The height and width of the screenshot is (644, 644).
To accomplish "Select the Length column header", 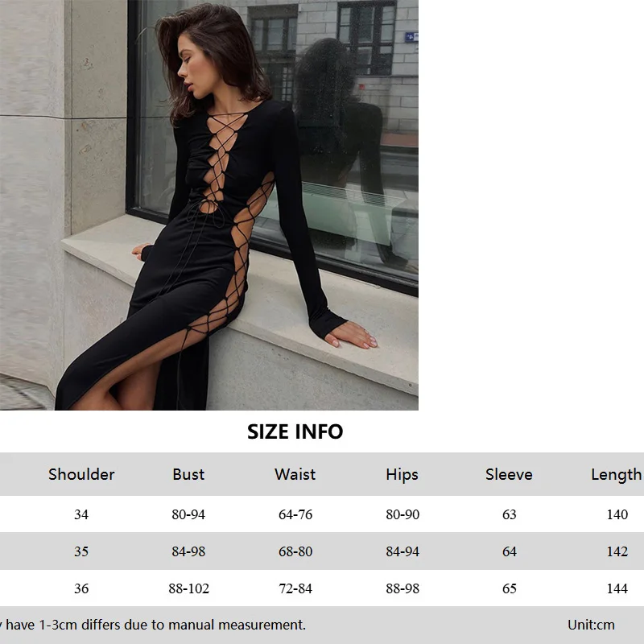I will click(x=616, y=475).
